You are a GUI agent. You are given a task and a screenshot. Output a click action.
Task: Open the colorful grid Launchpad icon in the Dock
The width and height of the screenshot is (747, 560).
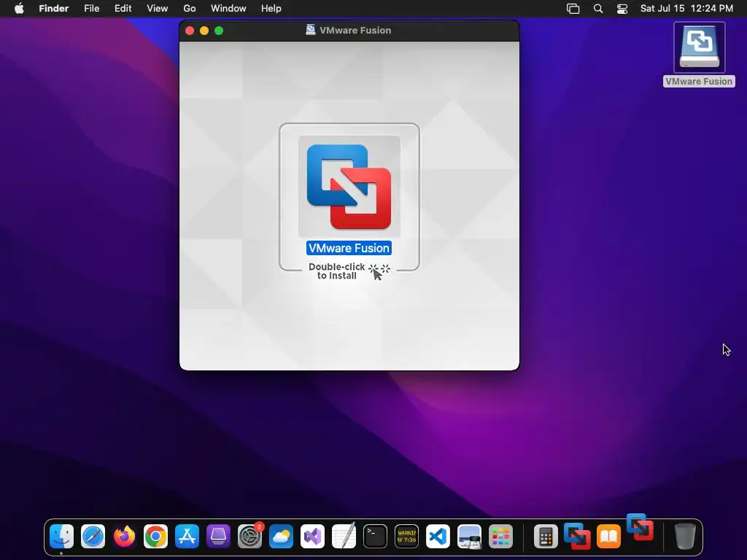500,537
